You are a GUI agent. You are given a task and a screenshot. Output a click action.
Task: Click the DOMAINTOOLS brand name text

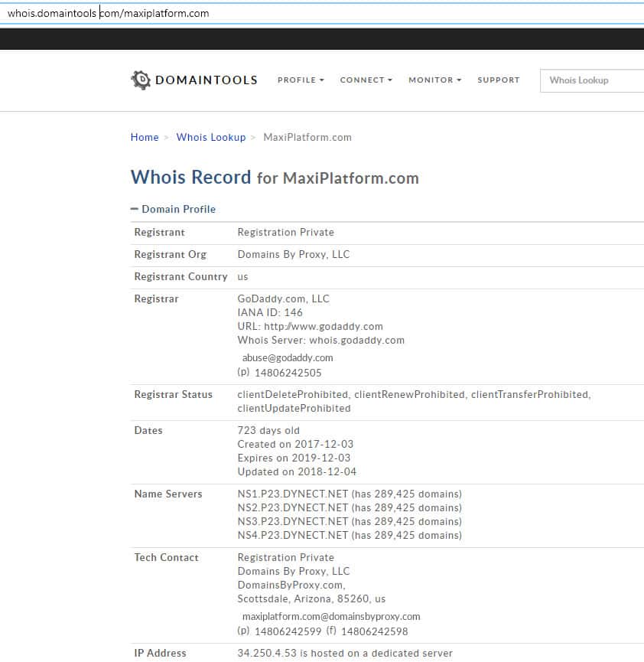(206, 80)
